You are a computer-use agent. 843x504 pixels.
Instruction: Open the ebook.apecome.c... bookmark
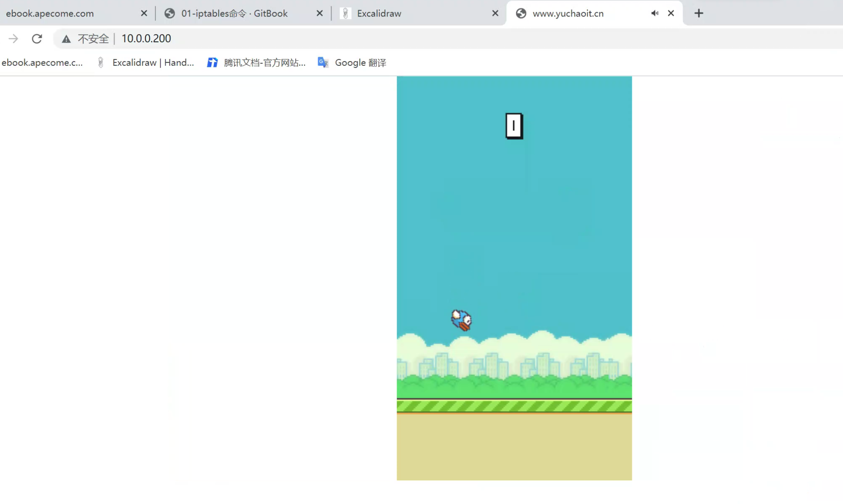coord(42,62)
